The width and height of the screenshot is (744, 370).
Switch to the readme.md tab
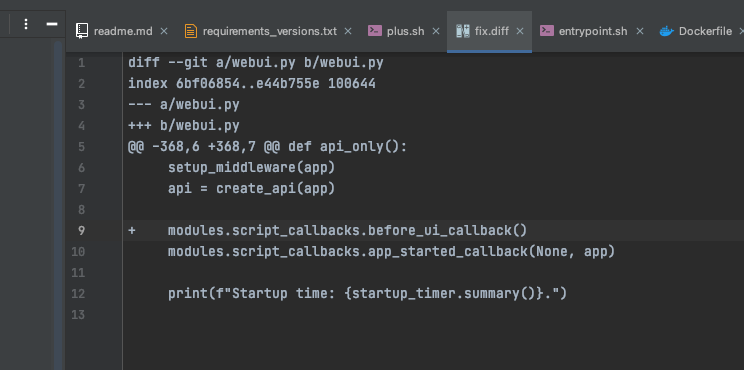[123, 31]
